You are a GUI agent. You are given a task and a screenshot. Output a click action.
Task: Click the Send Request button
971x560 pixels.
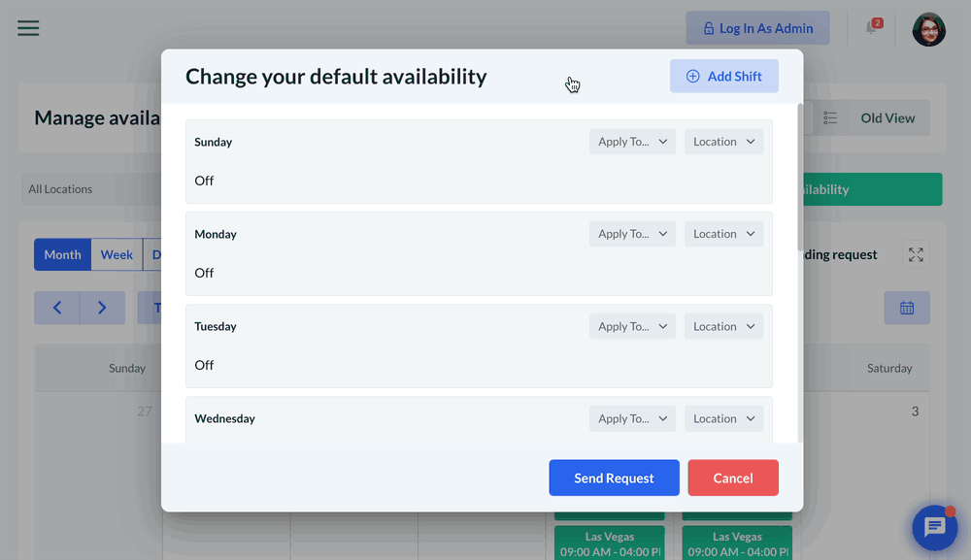[614, 478]
